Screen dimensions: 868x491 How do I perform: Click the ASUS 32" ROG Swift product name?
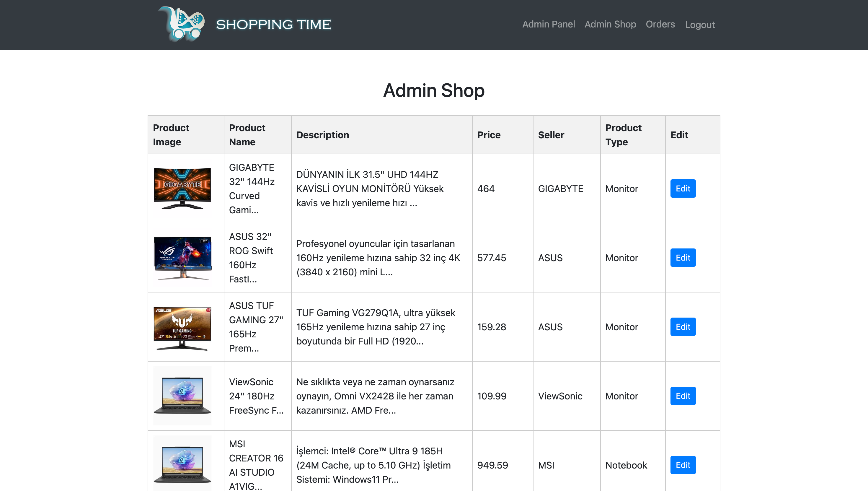pyautogui.click(x=251, y=258)
